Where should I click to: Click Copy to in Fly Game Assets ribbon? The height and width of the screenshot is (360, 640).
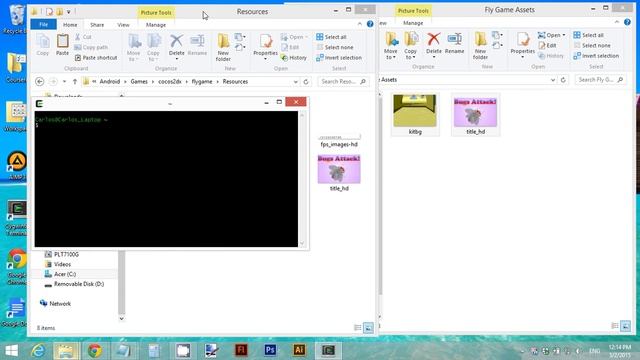point(411,46)
